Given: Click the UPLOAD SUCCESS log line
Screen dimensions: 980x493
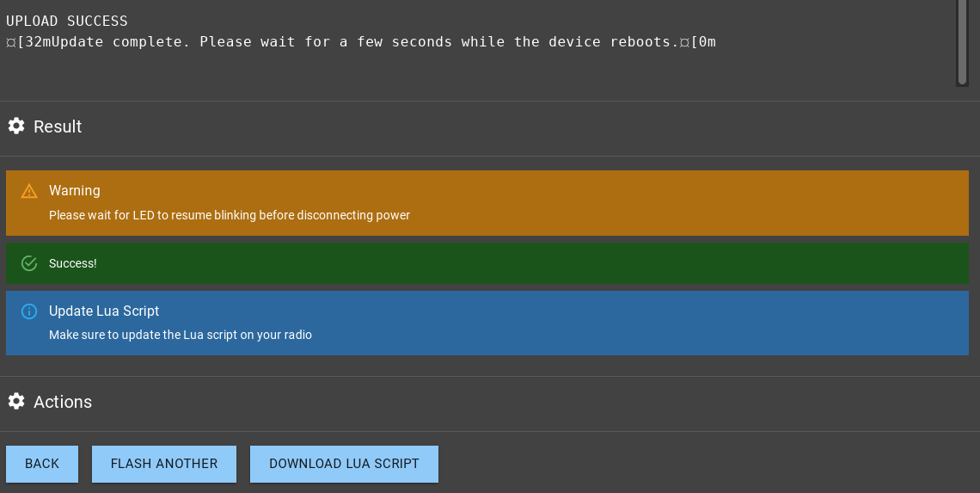Looking at the screenshot, I should (67, 21).
